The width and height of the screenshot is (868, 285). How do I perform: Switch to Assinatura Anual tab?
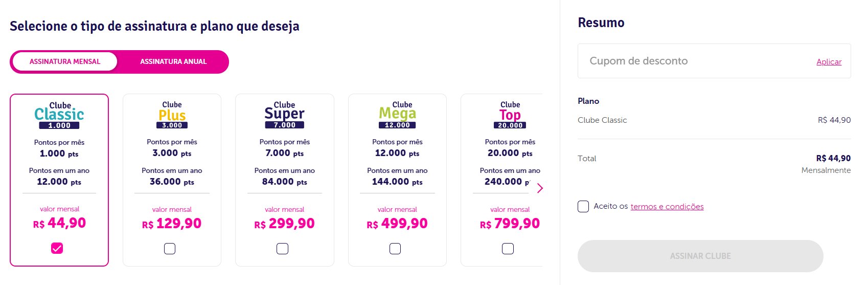click(x=173, y=61)
